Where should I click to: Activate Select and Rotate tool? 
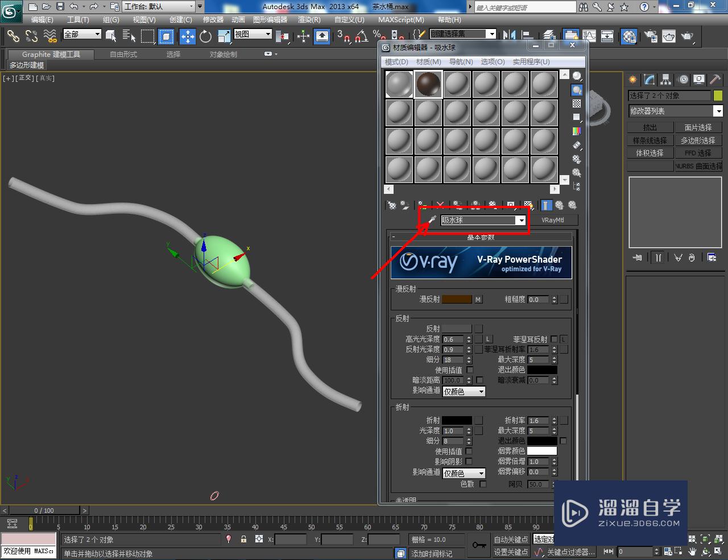(x=205, y=36)
